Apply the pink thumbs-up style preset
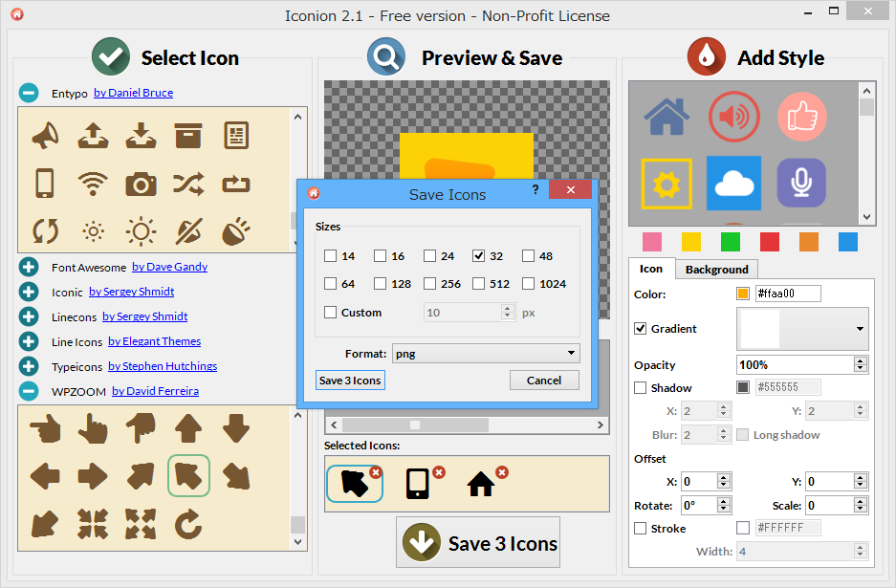Image resolution: width=896 pixels, height=588 pixels. (x=802, y=118)
